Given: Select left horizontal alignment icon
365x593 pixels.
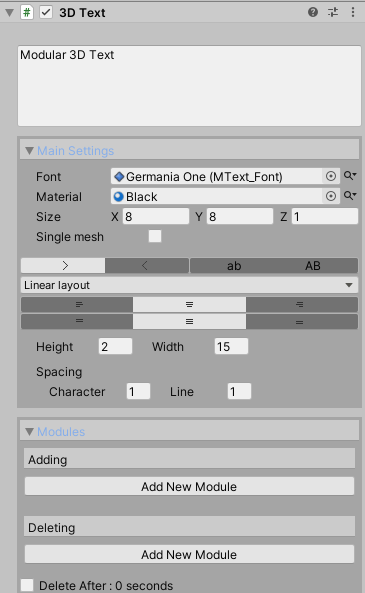Looking at the screenshot, I should pos(77,304).
